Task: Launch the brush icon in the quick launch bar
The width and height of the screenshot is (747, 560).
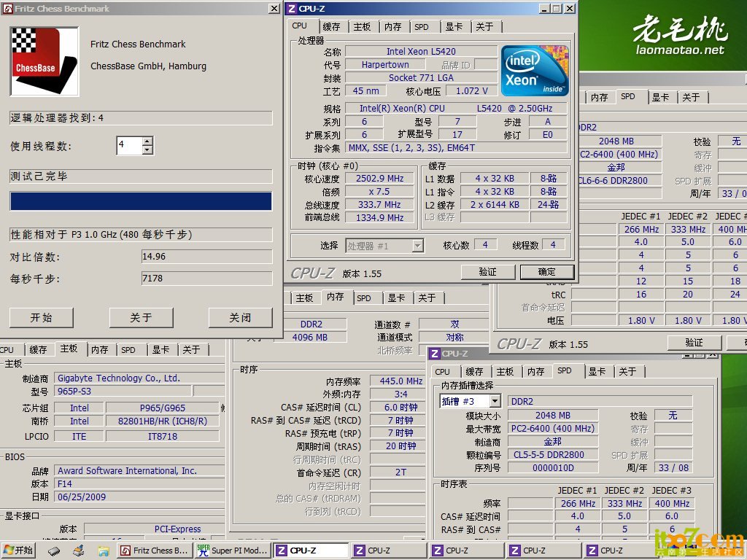Action: coord(79,551)
